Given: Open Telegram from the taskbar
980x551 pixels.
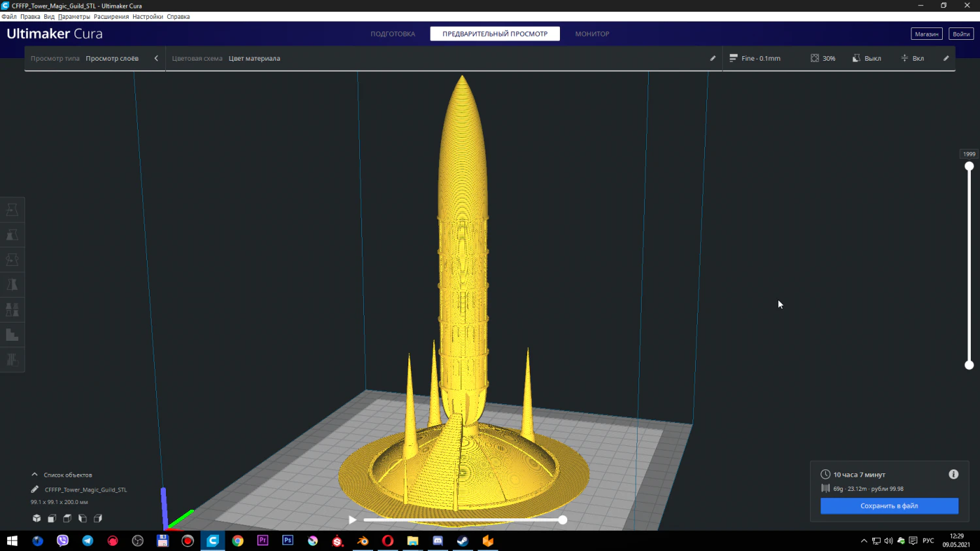Looking at the screenshot, I should pos(88,541).
